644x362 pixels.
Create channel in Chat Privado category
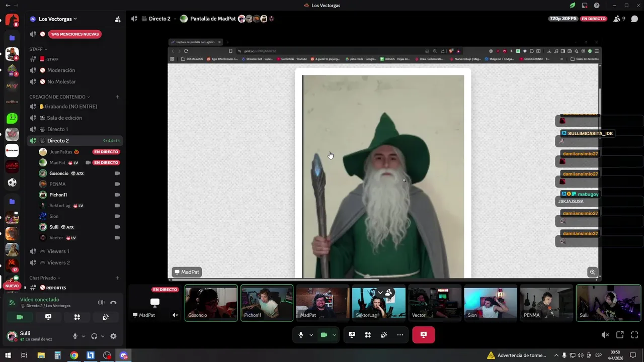click(x=117, y=278)
